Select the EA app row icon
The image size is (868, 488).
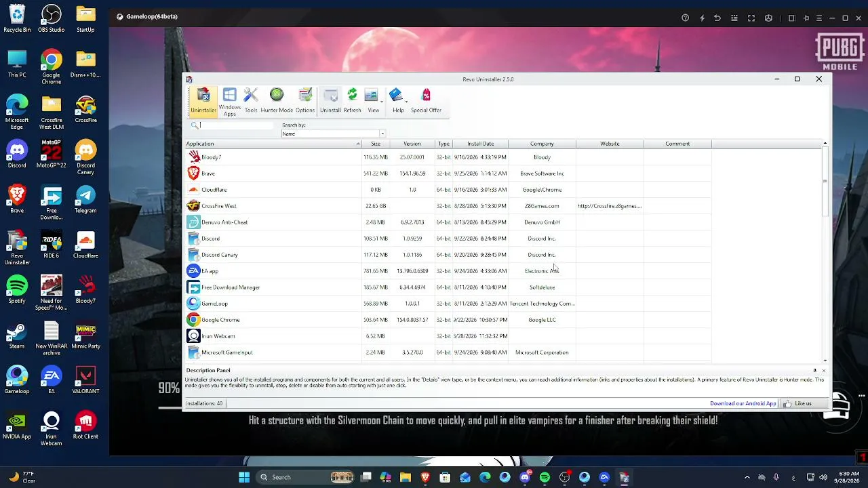(193, 271)
